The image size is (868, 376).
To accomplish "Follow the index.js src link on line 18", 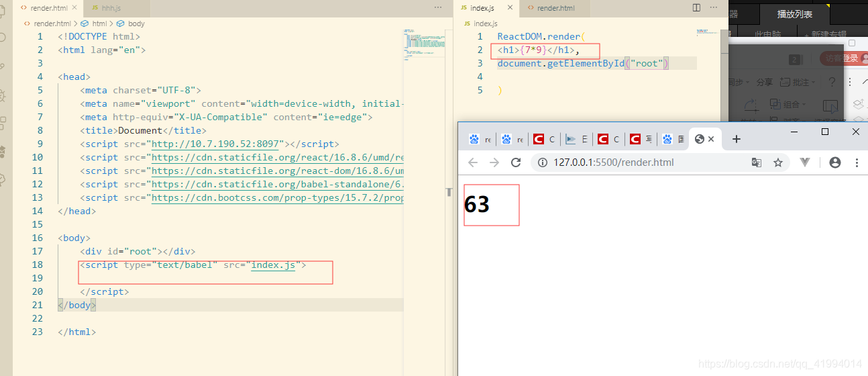I will [273, 265].
